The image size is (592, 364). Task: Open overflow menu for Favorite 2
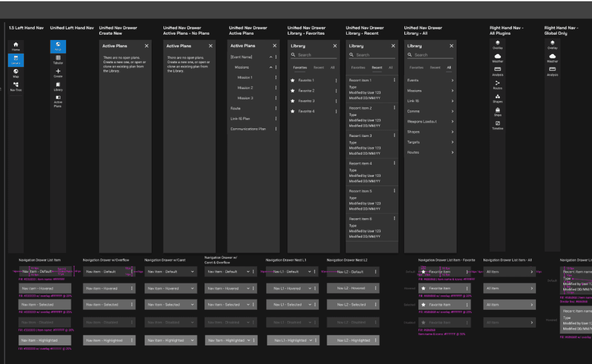click(337, 91)
